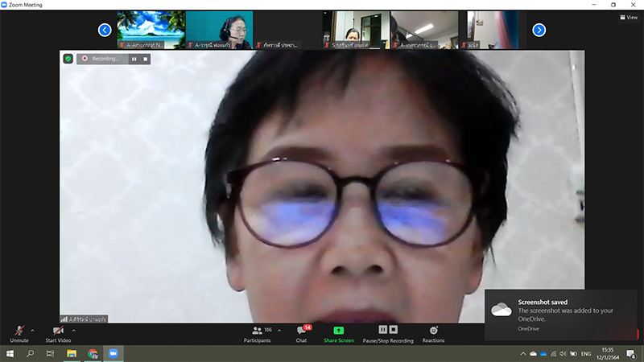
Task: Open audio options arrow next to Unmute
Action: 32,331
